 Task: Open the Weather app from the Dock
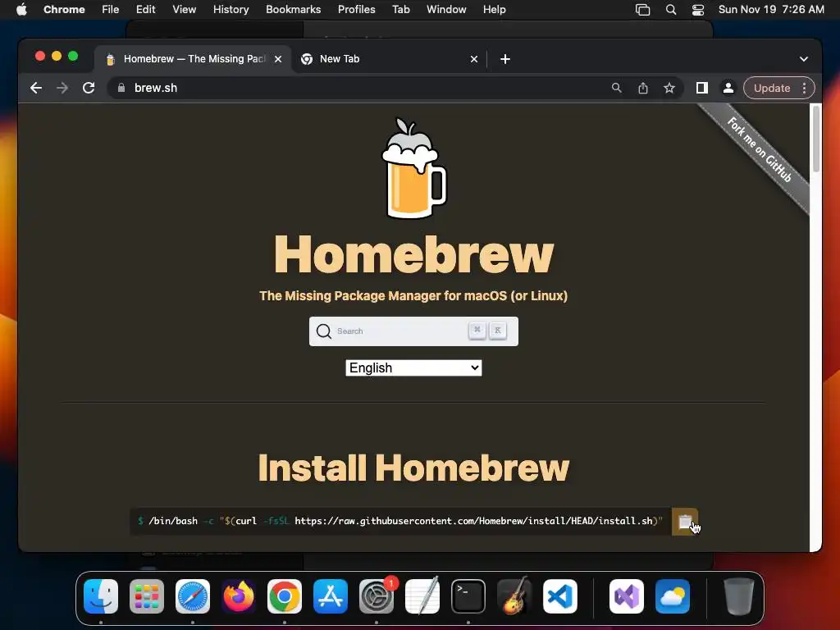click(x=673, y=596)
